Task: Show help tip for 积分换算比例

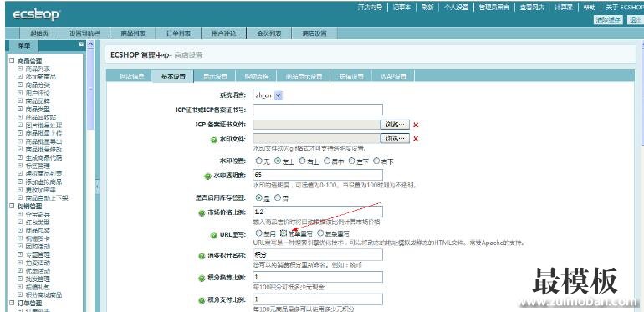Action: pyautogui.click(x=202, y=279)
